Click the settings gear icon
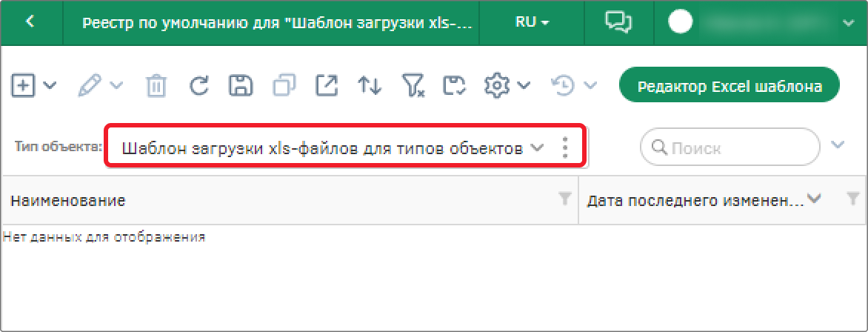 (x=496, y=85)
